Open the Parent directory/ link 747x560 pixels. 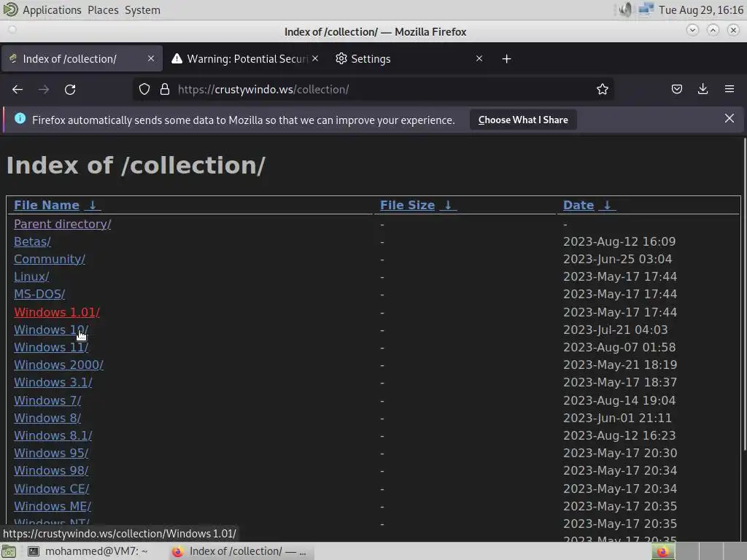[x=63, y=225]
